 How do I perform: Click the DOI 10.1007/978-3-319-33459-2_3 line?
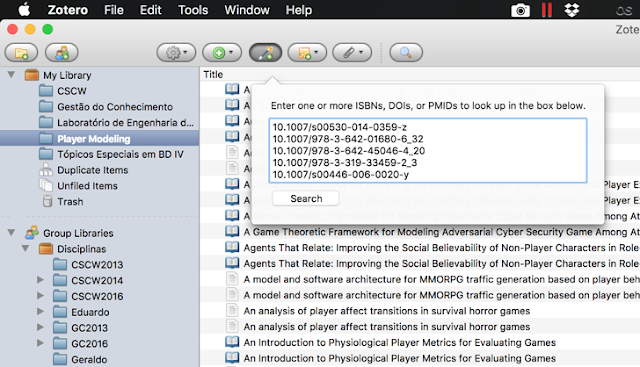[x=344, y=163]
